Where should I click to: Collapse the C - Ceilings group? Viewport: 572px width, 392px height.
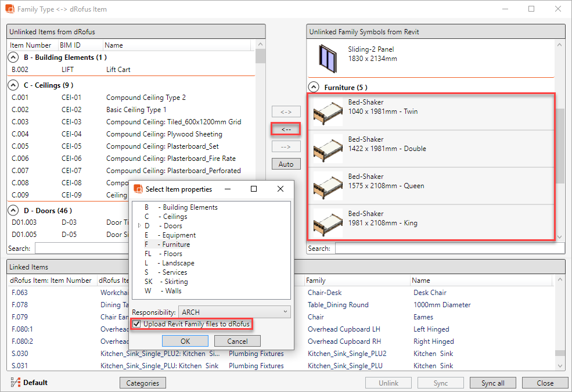click(13, 85)
